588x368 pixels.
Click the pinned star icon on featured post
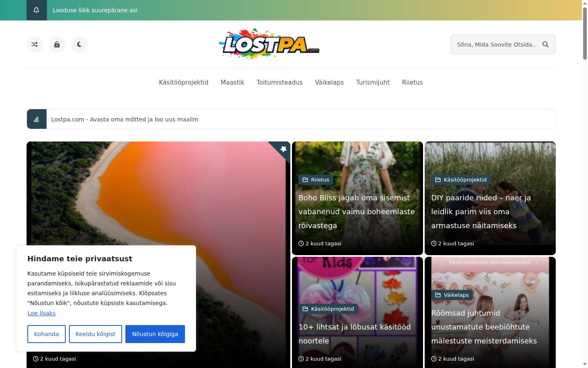click(x=283, y=149)
